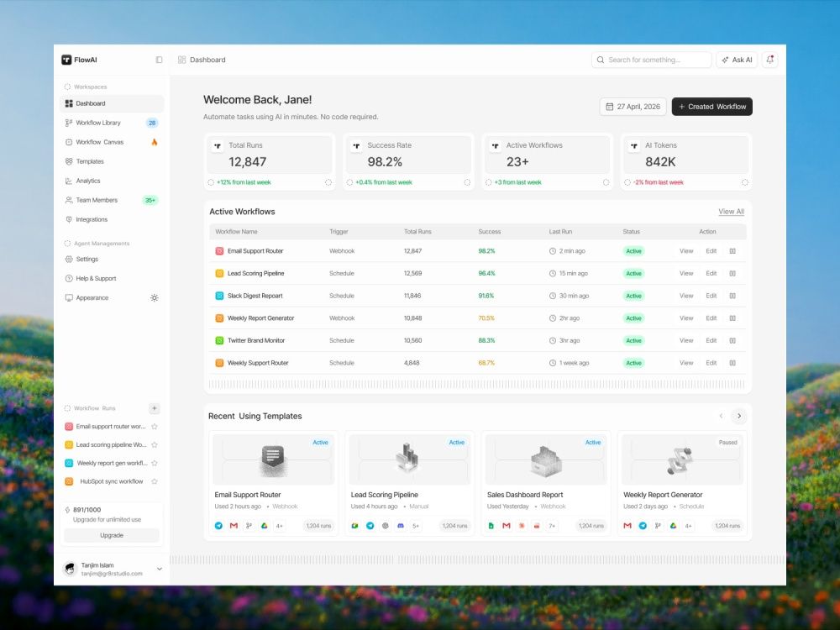Open Templates in the sidebar
The width and height of the screenshot is (840, 630).
pos(112,161)
